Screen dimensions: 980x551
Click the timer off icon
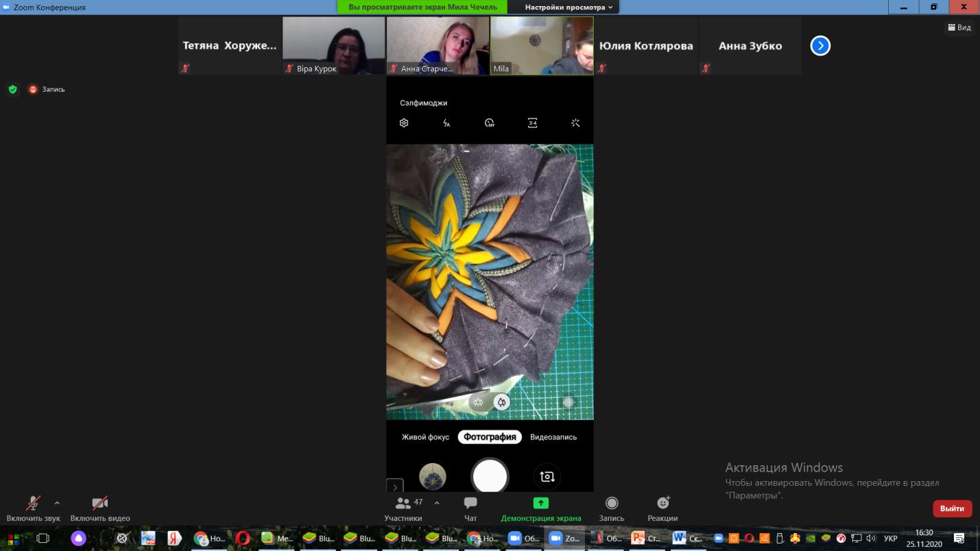click(490, 123)
